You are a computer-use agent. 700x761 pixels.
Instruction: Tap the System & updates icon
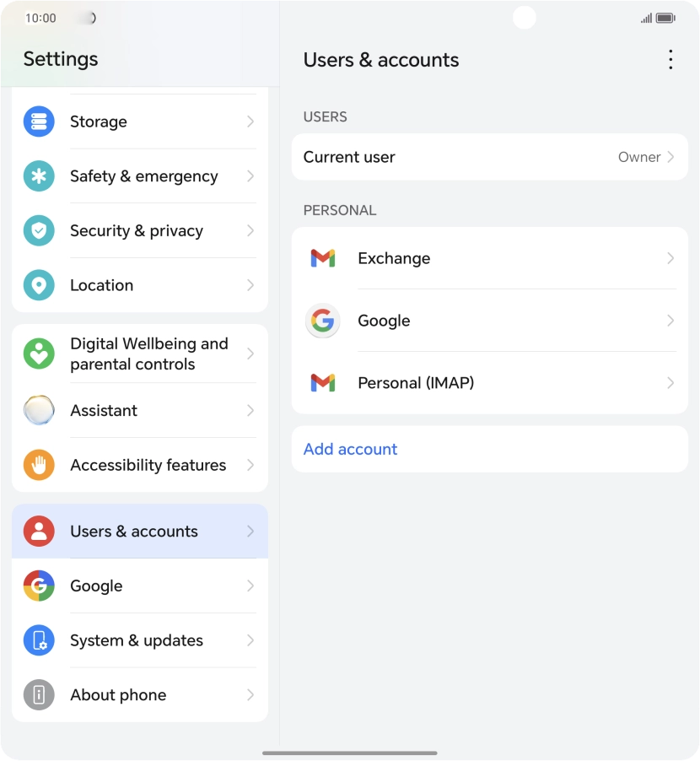39,640
